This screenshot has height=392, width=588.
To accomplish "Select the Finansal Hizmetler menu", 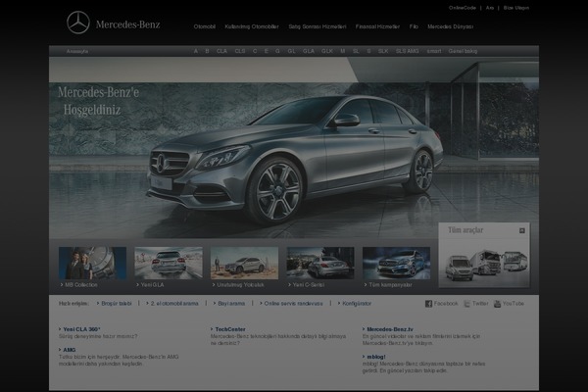I will [x=375, y=26].
